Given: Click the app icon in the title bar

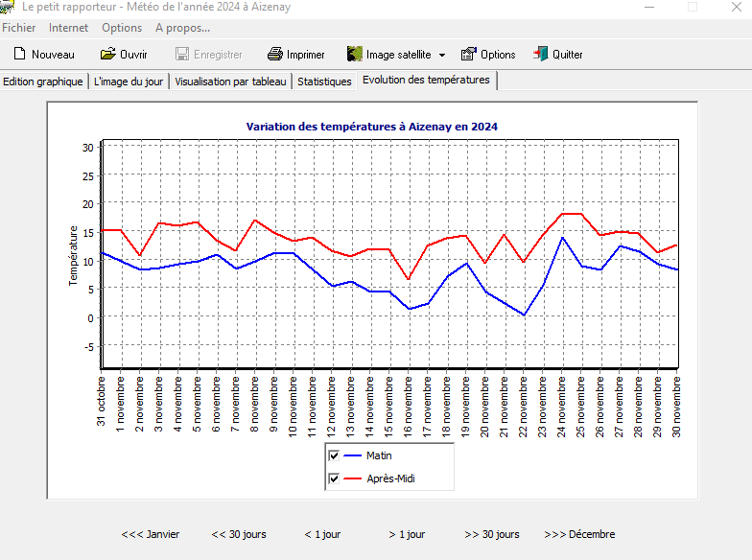Looking at the screenshot, I should point(8,7).
